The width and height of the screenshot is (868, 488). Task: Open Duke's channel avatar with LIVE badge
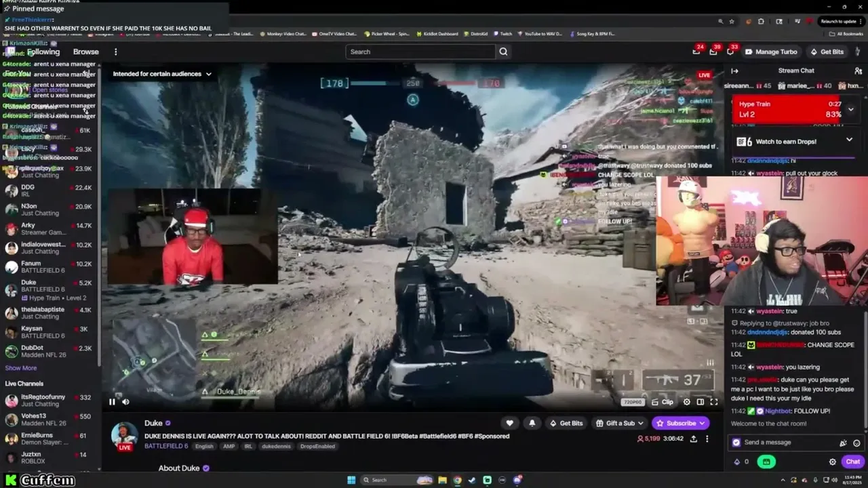tap(125, 436)
